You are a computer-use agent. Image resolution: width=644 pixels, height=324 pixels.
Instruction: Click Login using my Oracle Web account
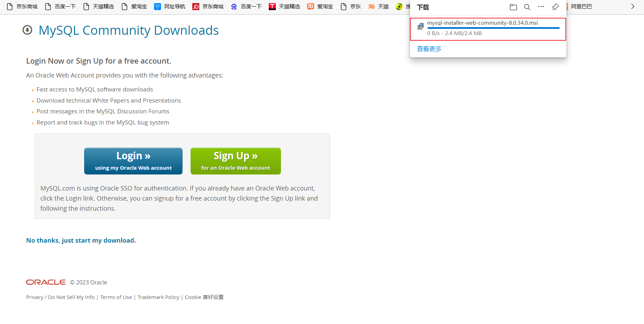[x=133, y=161]
